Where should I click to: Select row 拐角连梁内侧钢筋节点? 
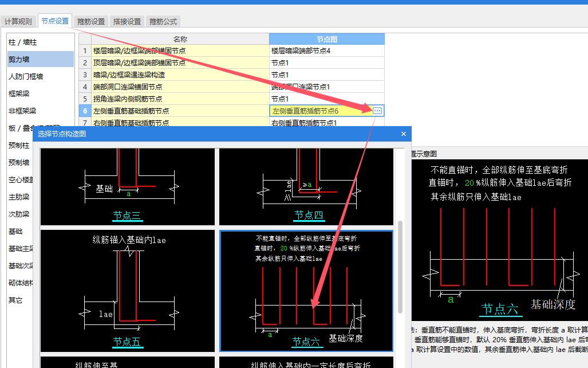coord(180,99)
